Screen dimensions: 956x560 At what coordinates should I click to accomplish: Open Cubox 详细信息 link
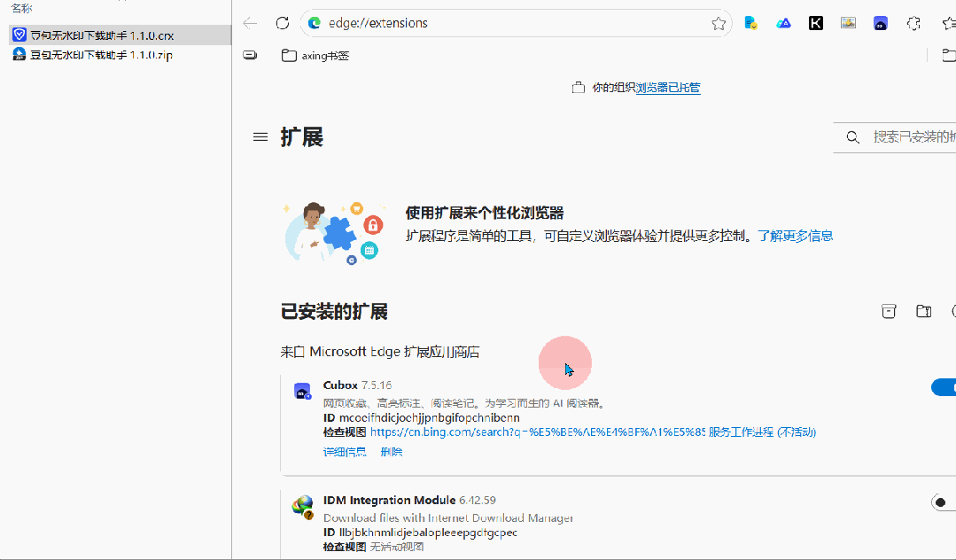point(345,451)
